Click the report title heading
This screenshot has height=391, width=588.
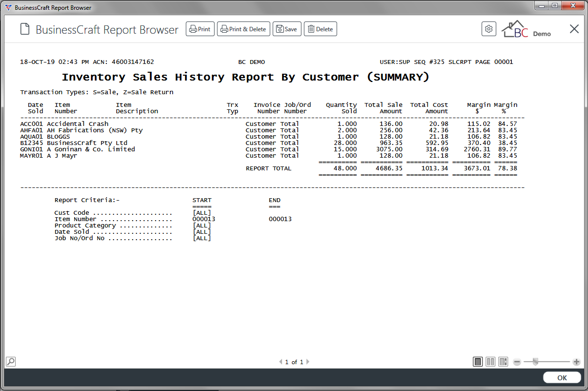(245, 77)
